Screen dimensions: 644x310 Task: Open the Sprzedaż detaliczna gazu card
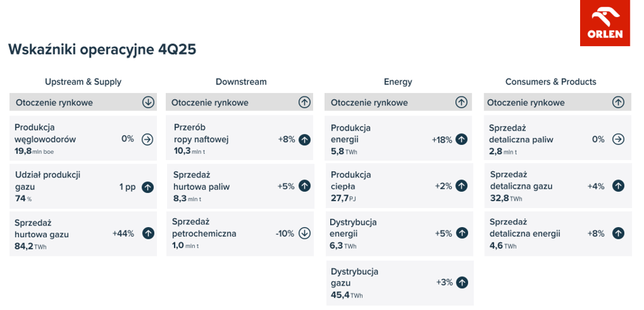click(558, 186)
